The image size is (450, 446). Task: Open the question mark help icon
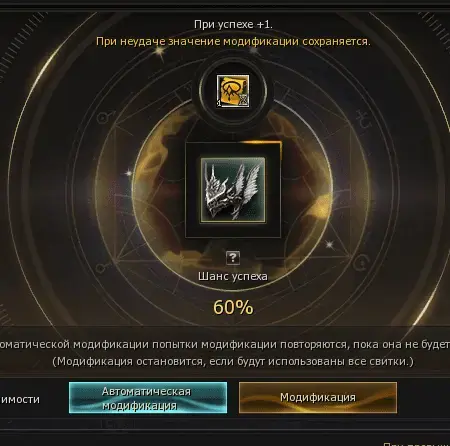pos(233,258)
